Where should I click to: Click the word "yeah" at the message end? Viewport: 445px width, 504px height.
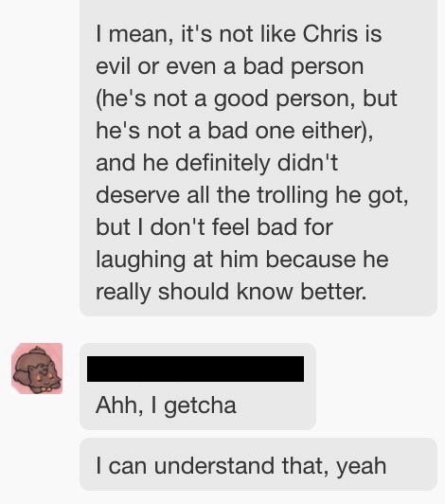click(361, 467)
